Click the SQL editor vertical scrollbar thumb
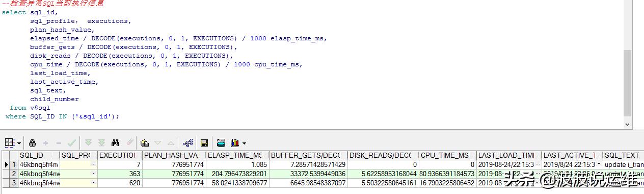Screen dimensions: 644x194 pyautogui.click(x=628, y=83)
